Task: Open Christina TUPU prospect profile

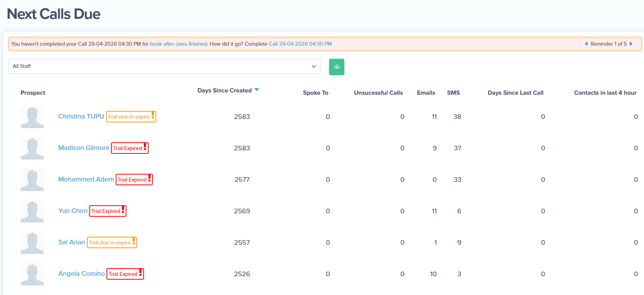Action: tap(81, 116)
